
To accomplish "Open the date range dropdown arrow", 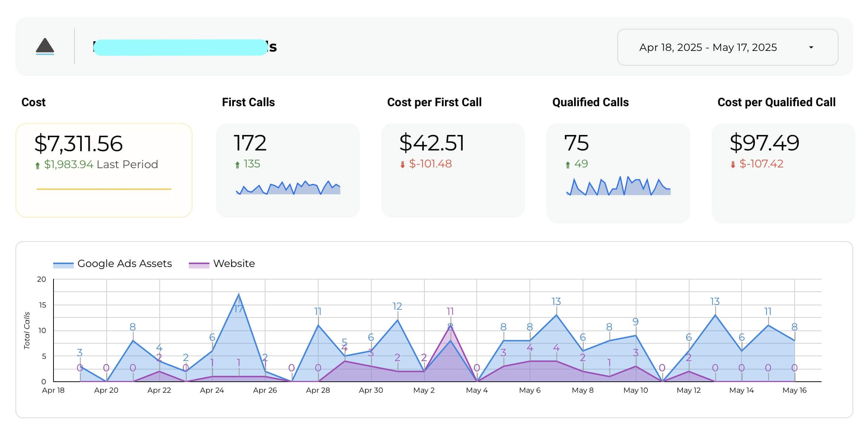I will 811,47.
